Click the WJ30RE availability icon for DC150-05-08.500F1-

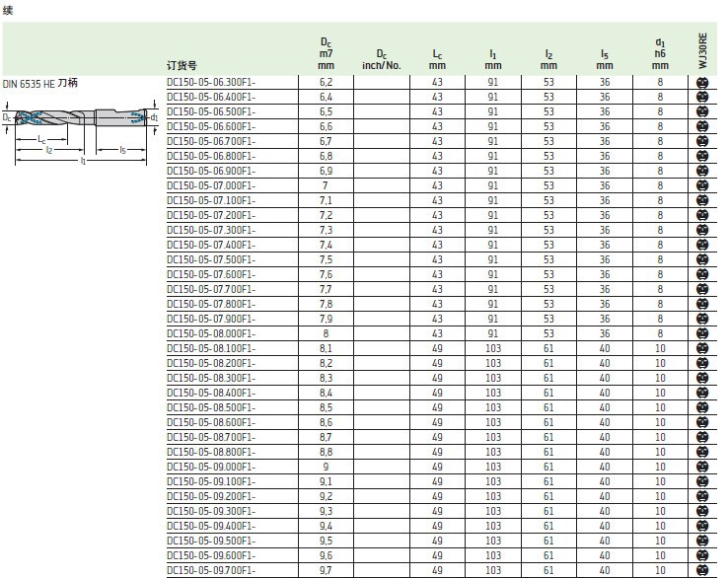coord(702,407)
